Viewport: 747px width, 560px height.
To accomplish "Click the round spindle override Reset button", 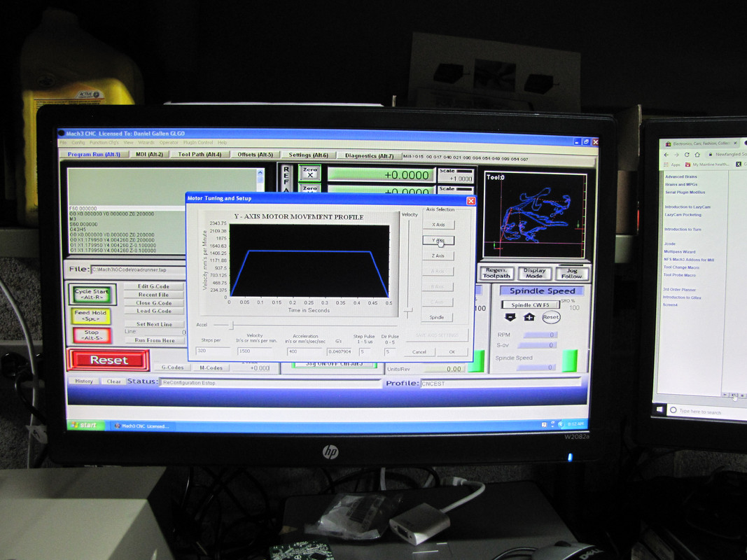I will 551,317.
